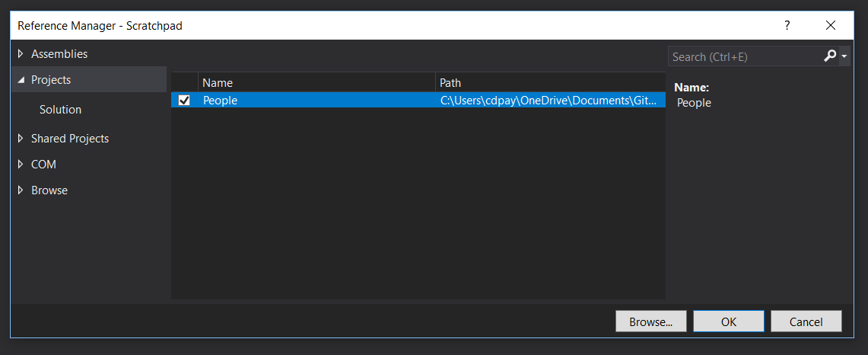Expand the Assemblies category arrow

tap(21, 54)
